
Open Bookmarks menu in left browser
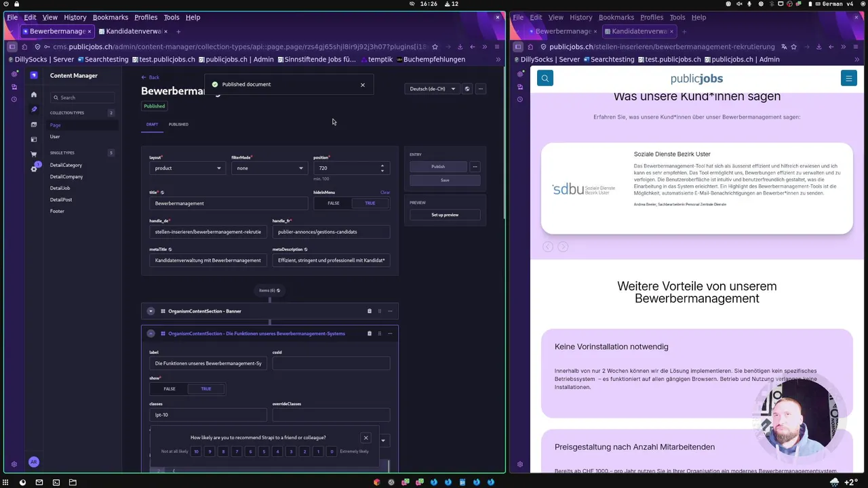tap(111, 18)
